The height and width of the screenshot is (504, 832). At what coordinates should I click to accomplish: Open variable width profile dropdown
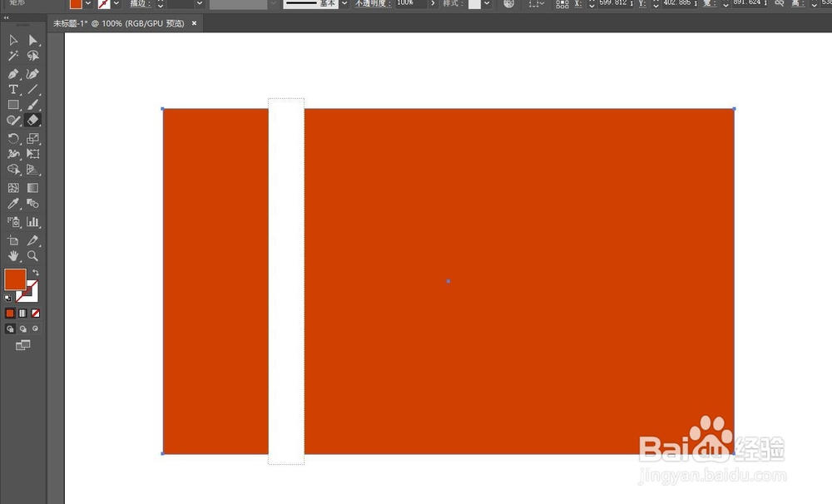273,3
